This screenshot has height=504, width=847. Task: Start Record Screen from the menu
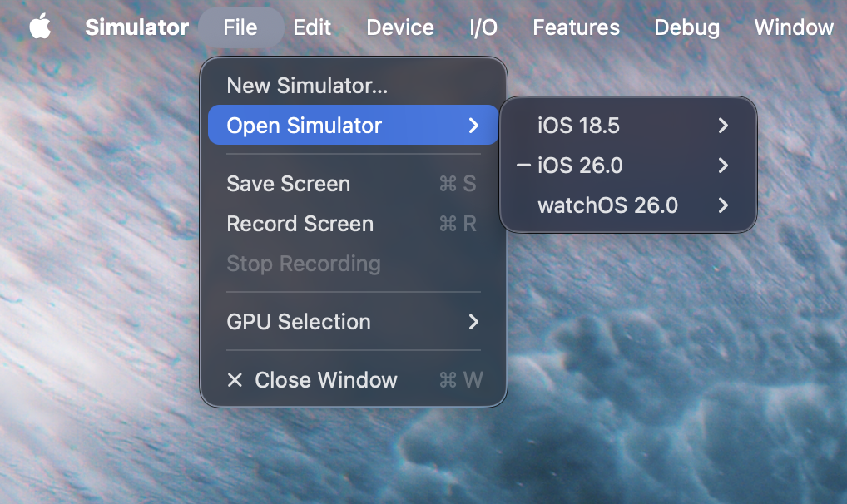click(300, 224)
